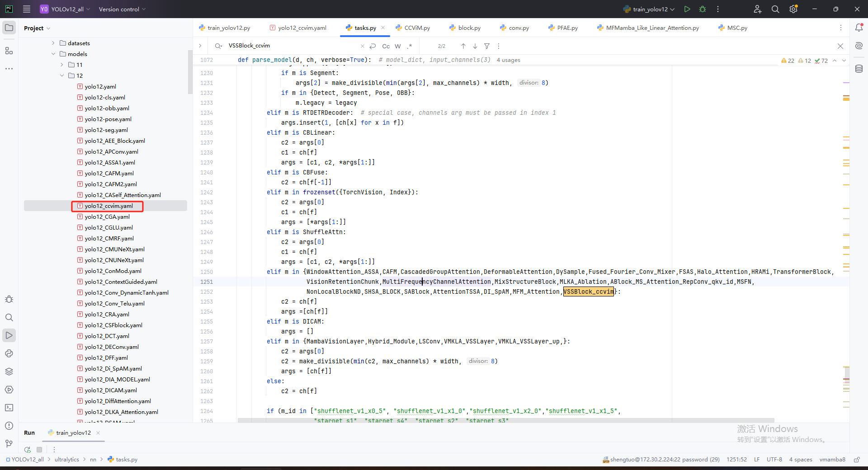Open the Python Console tool window
Viewport: 868px width, 470px height.
(9, 353)
